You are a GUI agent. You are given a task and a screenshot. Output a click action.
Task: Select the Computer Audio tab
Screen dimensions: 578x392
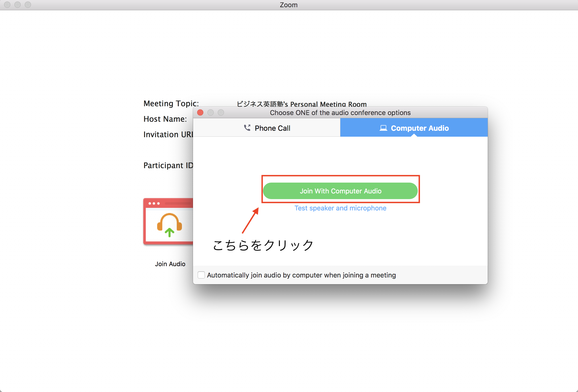tap(414, 128)
